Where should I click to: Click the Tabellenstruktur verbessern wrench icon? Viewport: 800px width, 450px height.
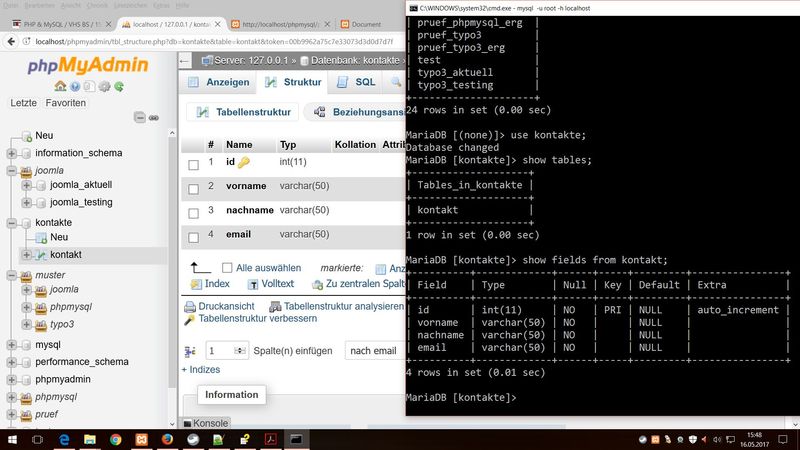pos(189,319)
